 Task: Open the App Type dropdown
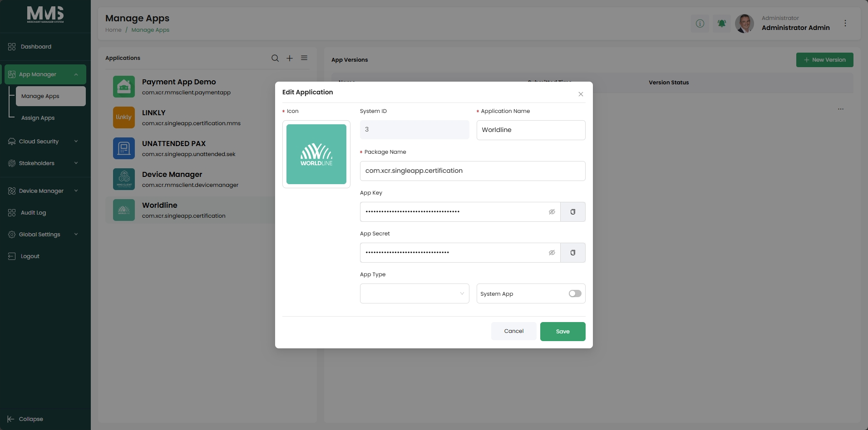click(x=414, y=293)
